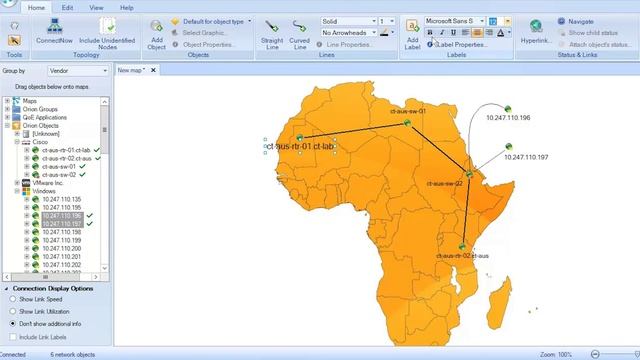Toggle underline label formatting
Screen dimensions: 640x360
click(453, 32)
